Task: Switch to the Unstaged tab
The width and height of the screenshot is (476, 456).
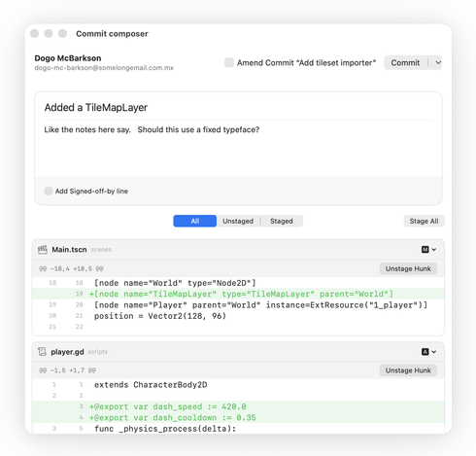Action: (x=238, y=221)
